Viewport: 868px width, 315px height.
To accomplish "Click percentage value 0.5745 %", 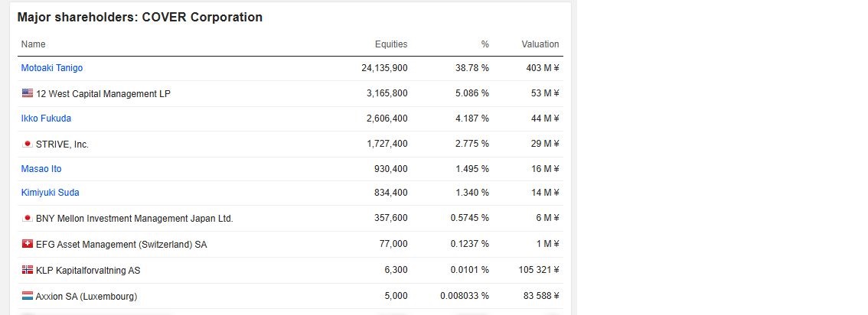I will (x=469, y=218).
